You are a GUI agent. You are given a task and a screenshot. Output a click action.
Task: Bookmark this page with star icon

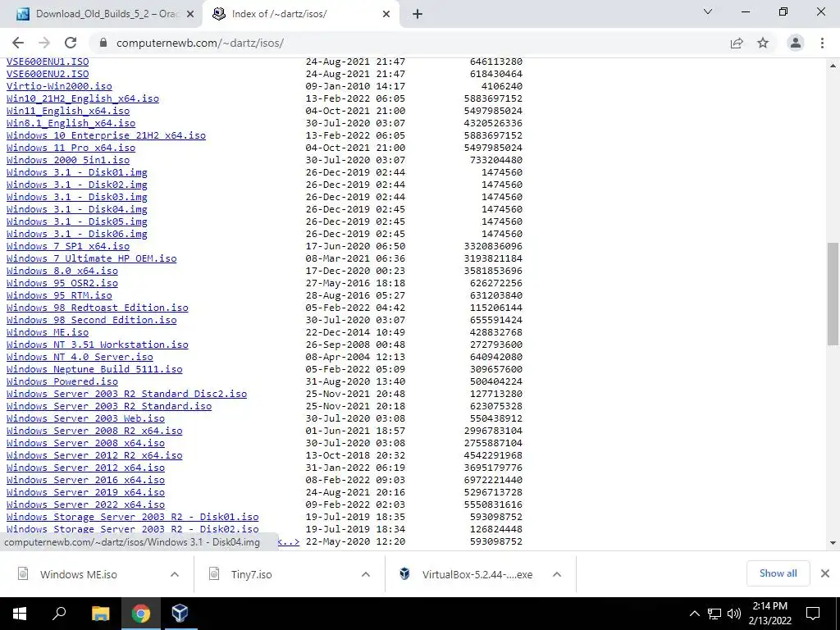pyautogui.click(x=763, y=43)
